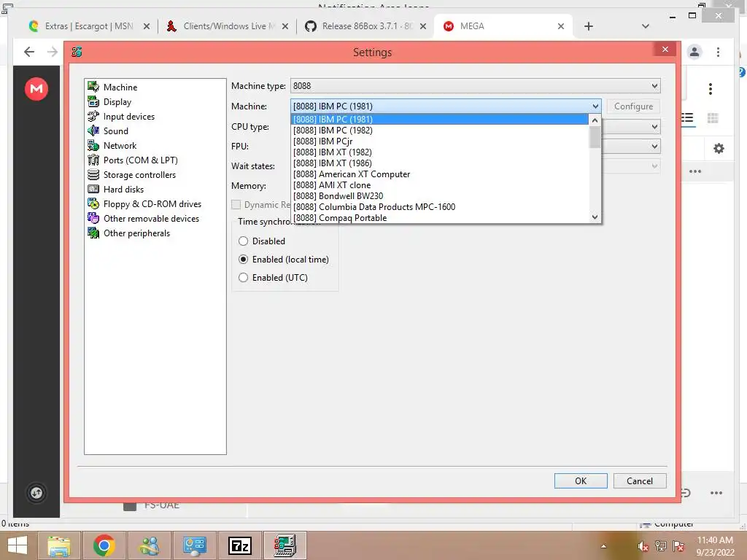The width and height of the screenshot is (747, 560).
Task: Click the Other removable devices icon
Action: tap(93, 218)
